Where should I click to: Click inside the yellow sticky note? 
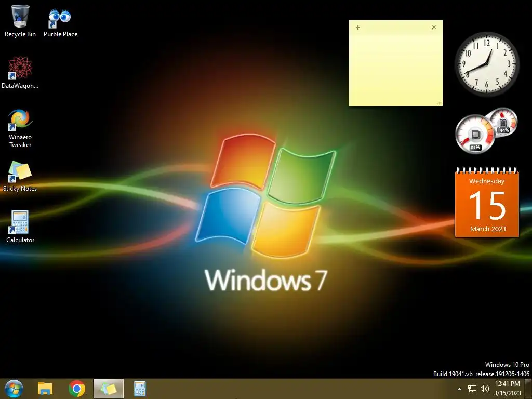click(x=395, y=68)
